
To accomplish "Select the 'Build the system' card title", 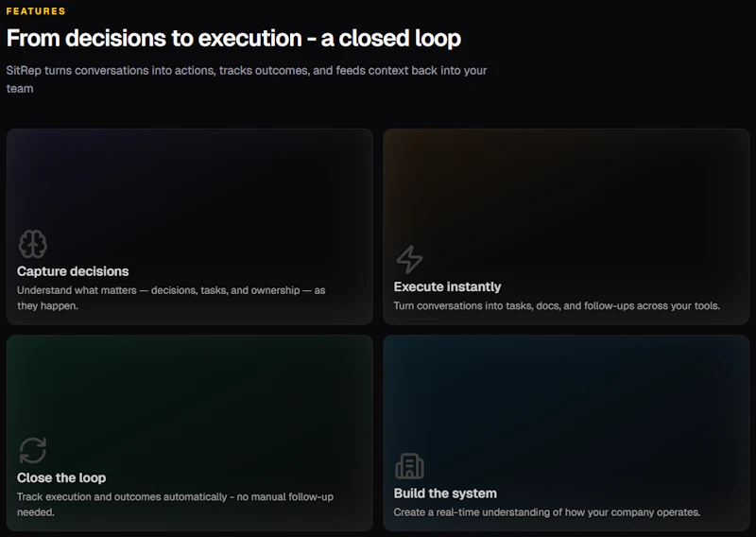I will point(445,494).
